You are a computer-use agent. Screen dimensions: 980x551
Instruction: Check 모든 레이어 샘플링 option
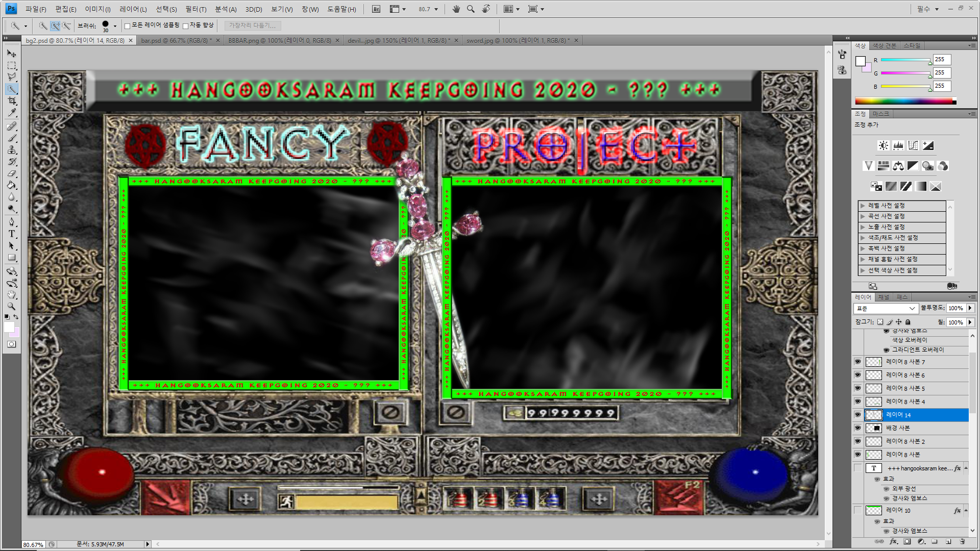tap(128, 26)
